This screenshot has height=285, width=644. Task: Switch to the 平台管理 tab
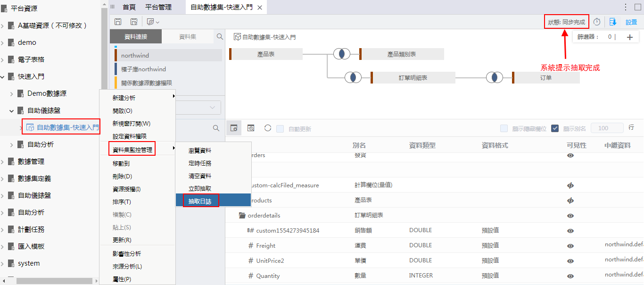(158, 7)
